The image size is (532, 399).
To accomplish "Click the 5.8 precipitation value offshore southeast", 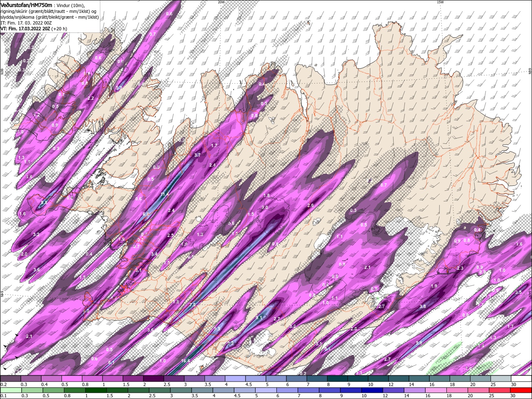I will point(419,343).
